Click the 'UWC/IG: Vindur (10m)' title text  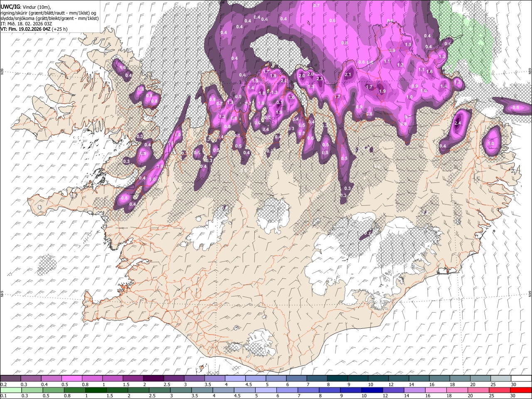pyautogui.click(x=26, y=7)
